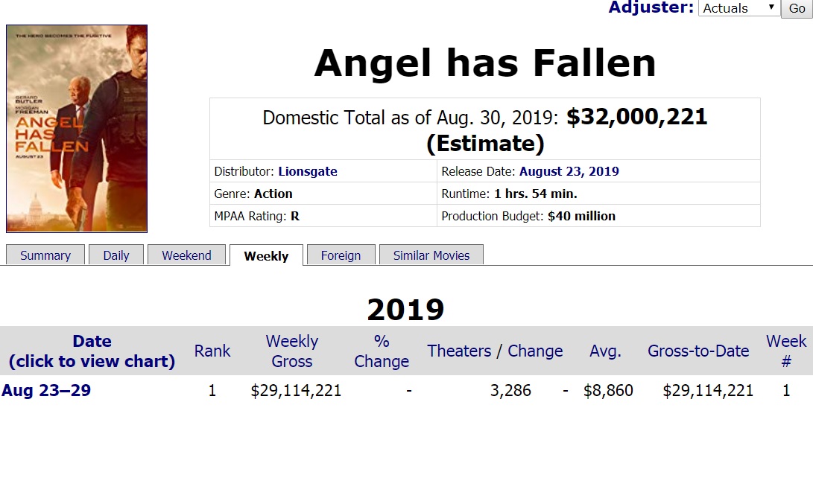Select the Weekend tab
813x504 pixels.
(x=186, y=255)
